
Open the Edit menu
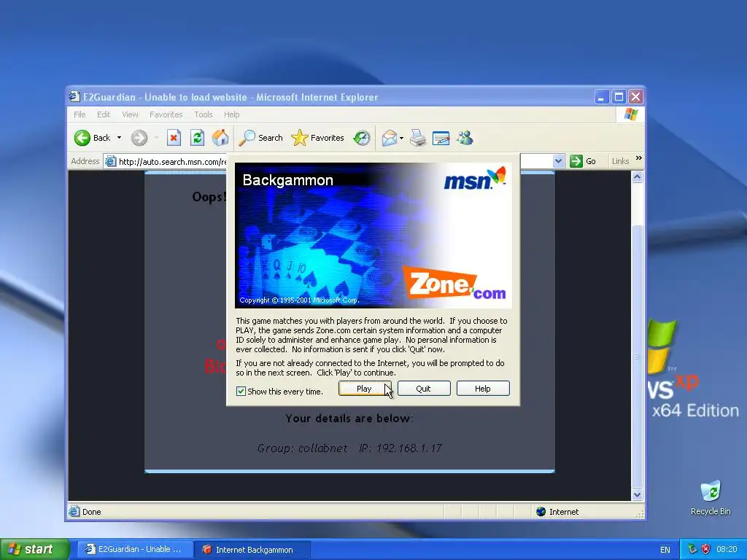(104, 114)
